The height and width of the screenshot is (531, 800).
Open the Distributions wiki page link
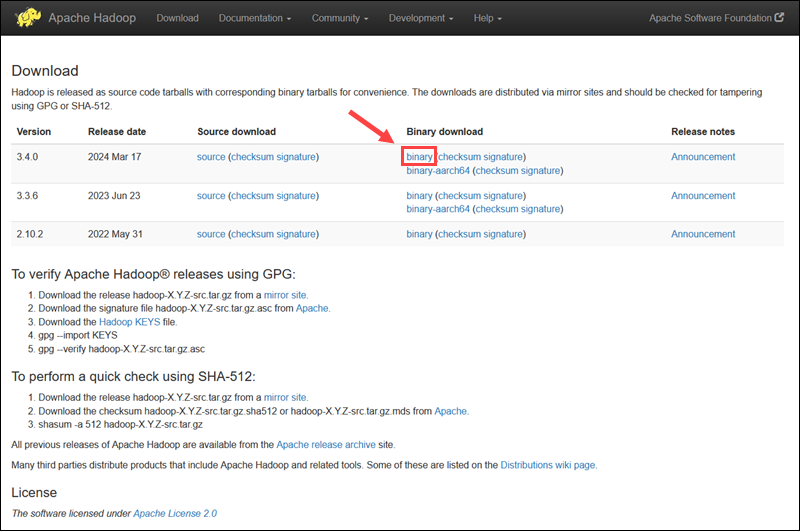pyautogui.click(x=547, y=465)
